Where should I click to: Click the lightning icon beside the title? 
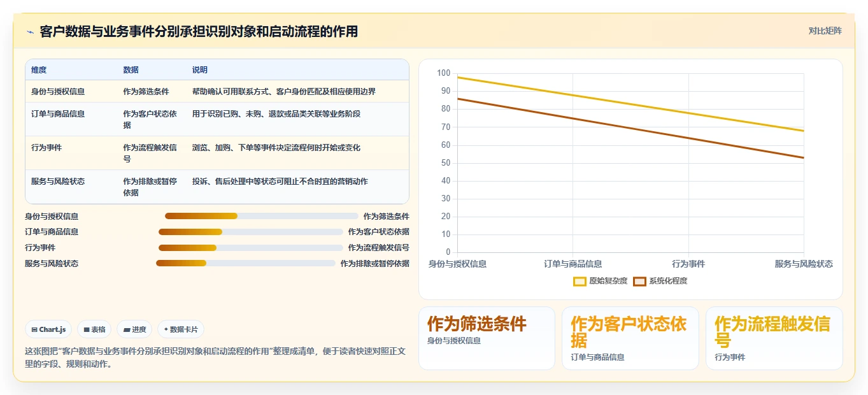(x=30, y=32)
